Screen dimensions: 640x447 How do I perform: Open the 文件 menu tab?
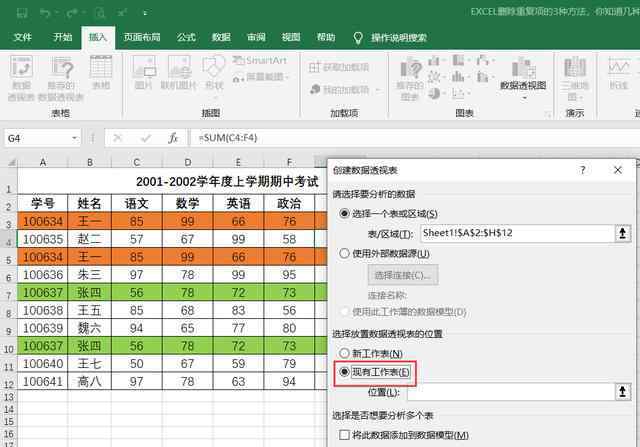[x=23, y=37]
